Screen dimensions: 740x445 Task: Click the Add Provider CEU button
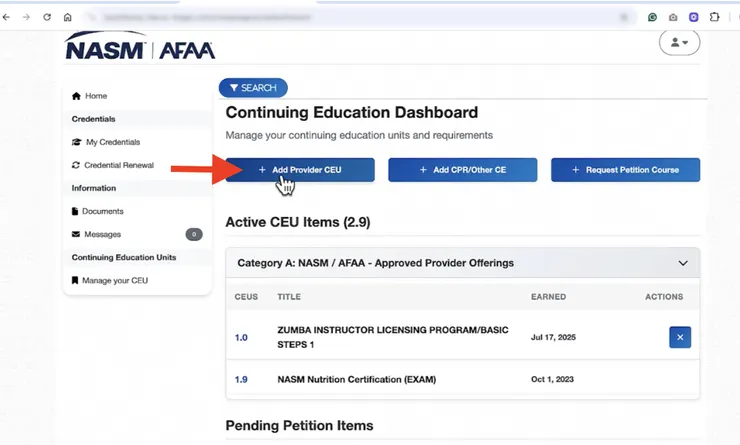300,170
